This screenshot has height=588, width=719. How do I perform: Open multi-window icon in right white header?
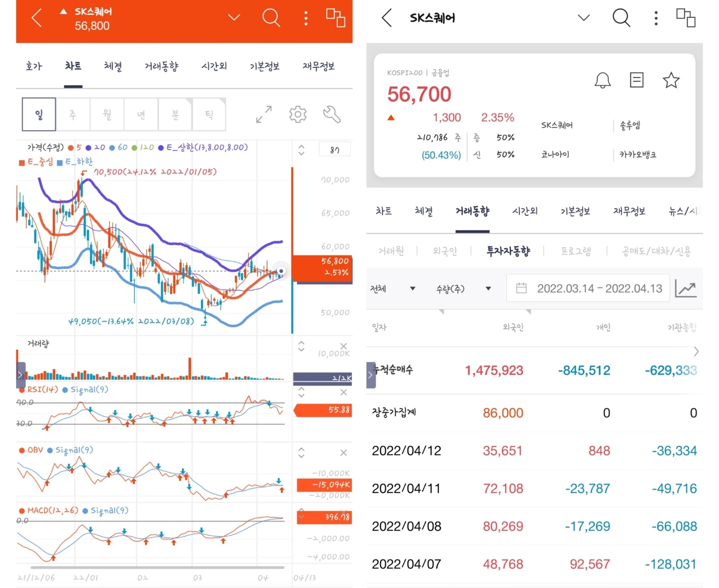[686, 17]
